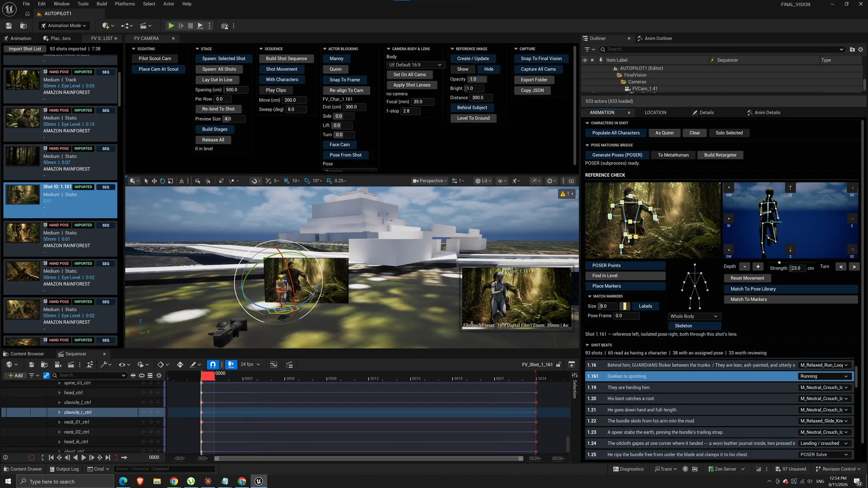Open the Platforms menu
Image resolution: width=868 pixels, height=488 pixels.
(125, 4)
